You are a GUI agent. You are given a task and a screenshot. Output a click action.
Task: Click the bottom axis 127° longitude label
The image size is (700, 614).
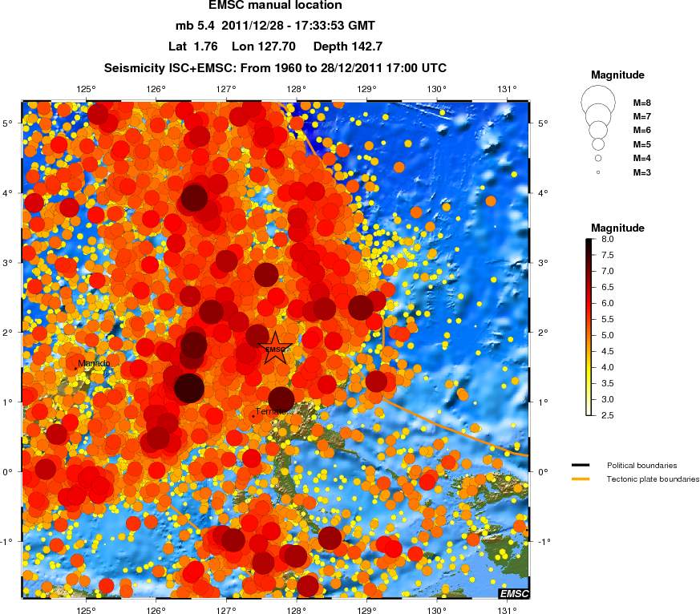pos(226,610)
